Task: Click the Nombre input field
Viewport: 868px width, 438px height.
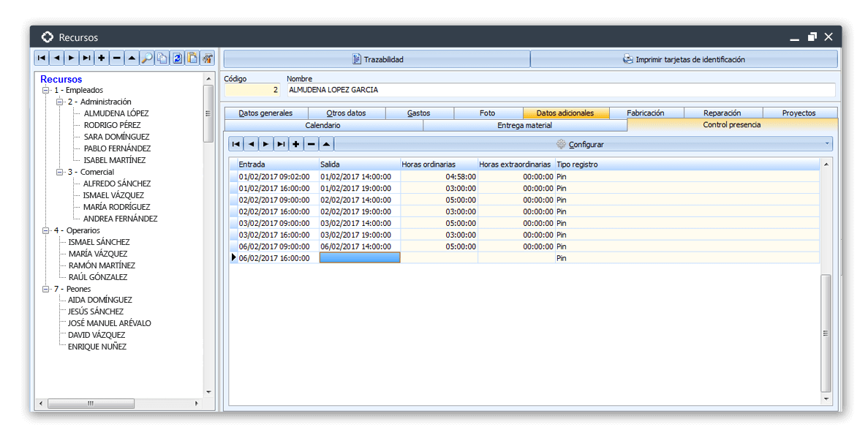Action: pyautogui.click(x=559, y=90)
